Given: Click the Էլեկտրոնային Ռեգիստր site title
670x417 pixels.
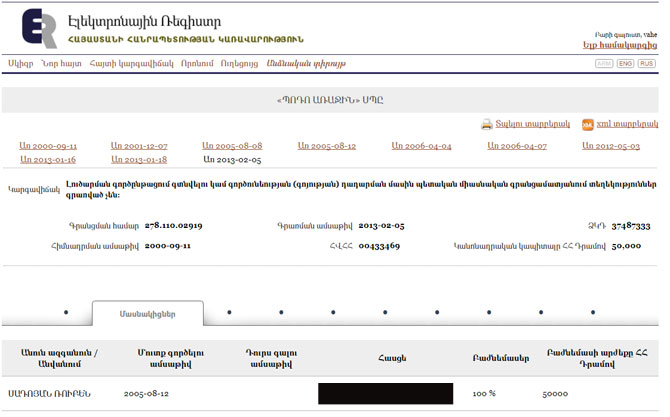Looking at the screenshot, I should coord(144,21).
